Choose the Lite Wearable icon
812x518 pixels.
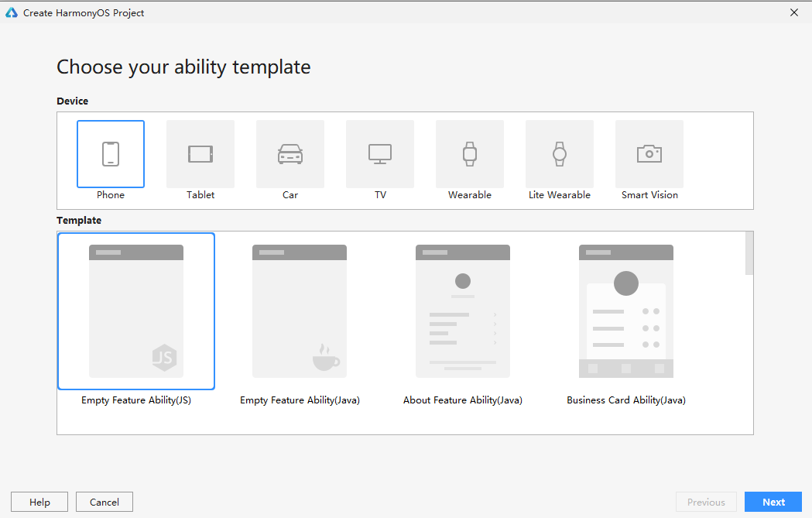pyautogui.click(x=560, y=154)
